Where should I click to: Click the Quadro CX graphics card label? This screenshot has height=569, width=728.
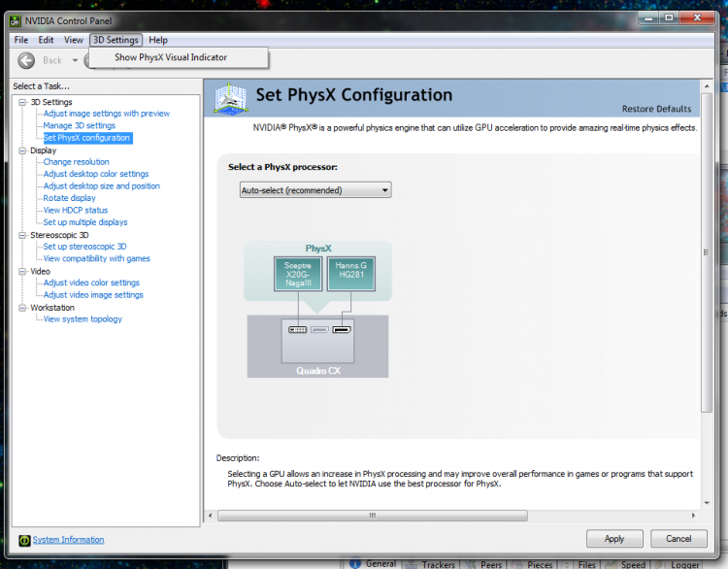coord(318,371)
